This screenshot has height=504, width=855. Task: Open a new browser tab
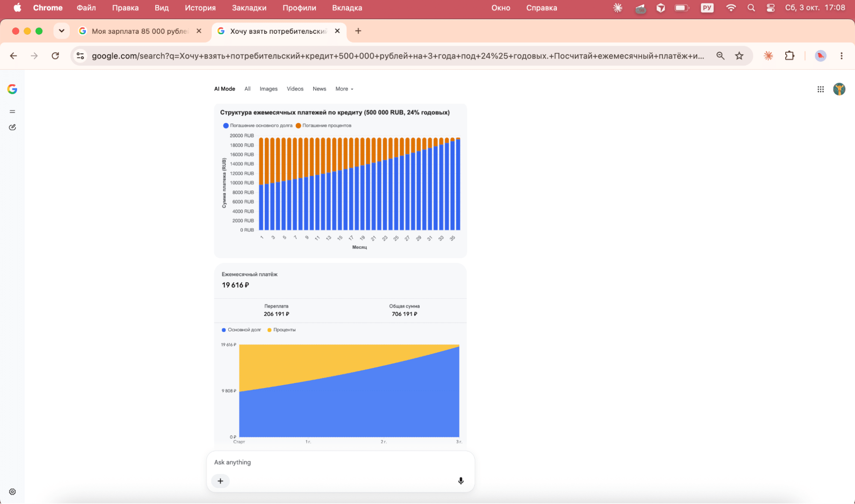[x=358, y=31]
